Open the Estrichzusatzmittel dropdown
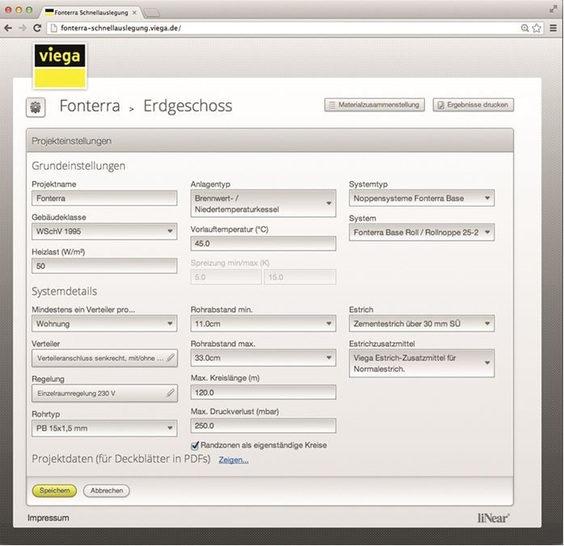The image size is (564, 546). 422,363
